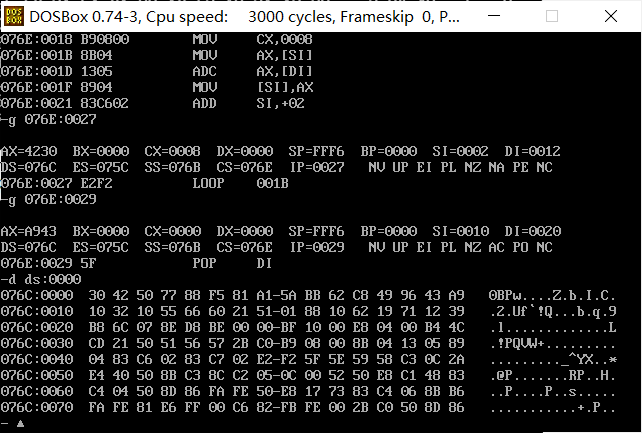The image size is (642, 433).
Task: Click the operand CX,0008 in first MOV line
Action: tap(285, 39)
